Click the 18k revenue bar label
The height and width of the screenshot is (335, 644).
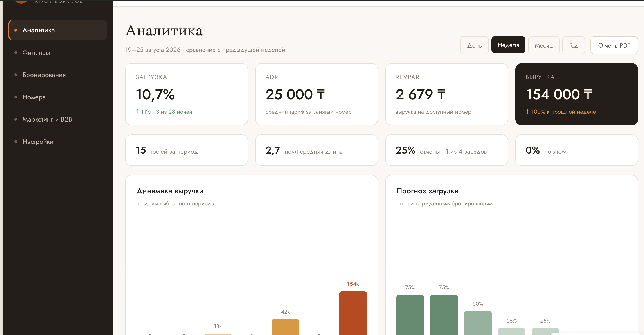(x=218, y=326)
